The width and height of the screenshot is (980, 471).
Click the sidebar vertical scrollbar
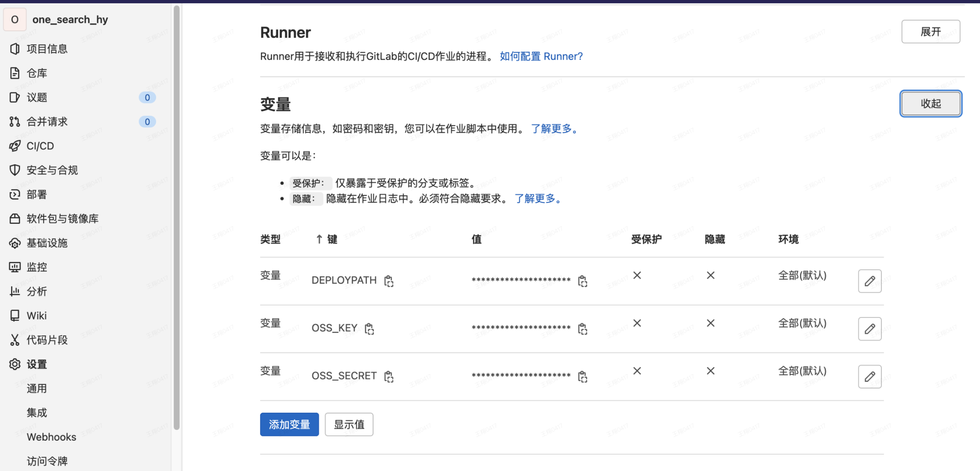point(177,218)
